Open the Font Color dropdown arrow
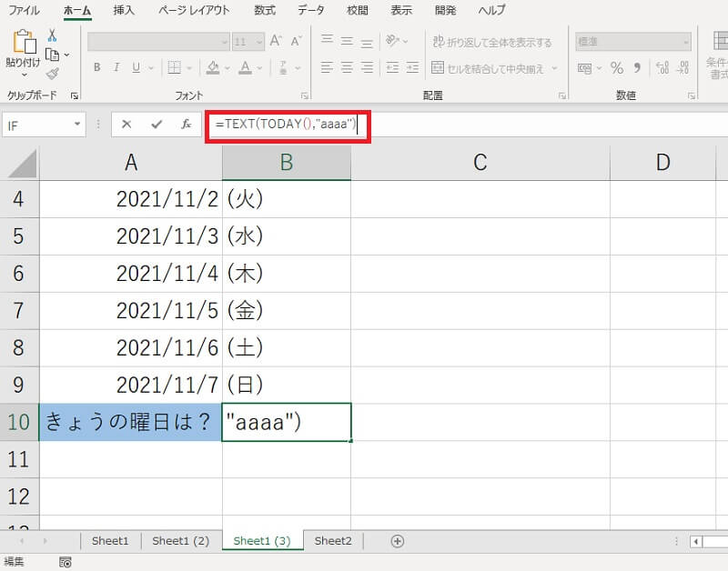 [x=261, y=69]
